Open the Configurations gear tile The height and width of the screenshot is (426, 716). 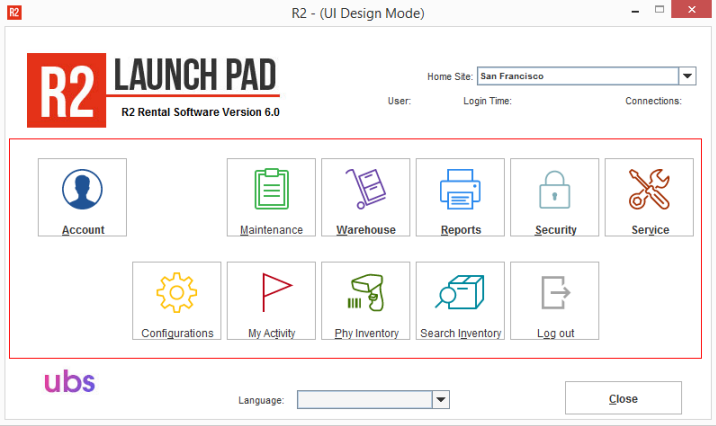[177, 300]
